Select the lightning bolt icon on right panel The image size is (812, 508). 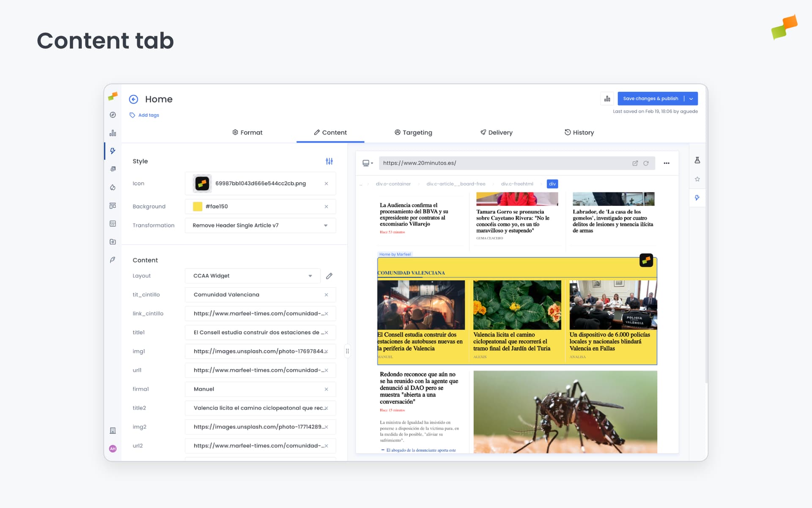click(x=697, y=198)
